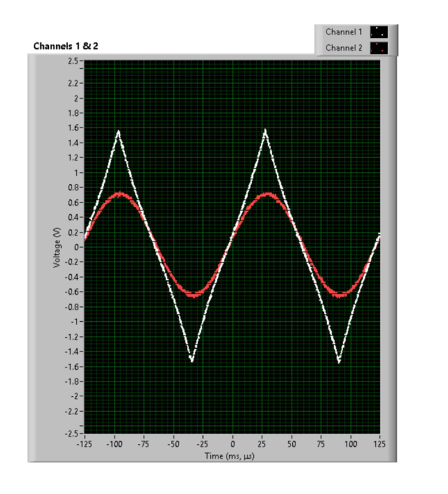Image resolution: width=448 pixels, height=494 pixels.
Task: Select the Channel 1 legend label
Action: (343, 32)
